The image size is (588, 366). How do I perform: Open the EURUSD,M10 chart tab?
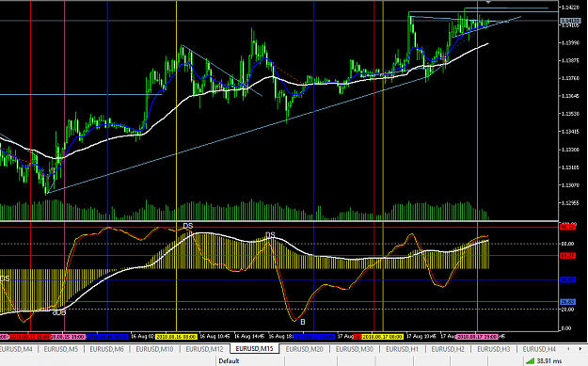coord(154,349)
